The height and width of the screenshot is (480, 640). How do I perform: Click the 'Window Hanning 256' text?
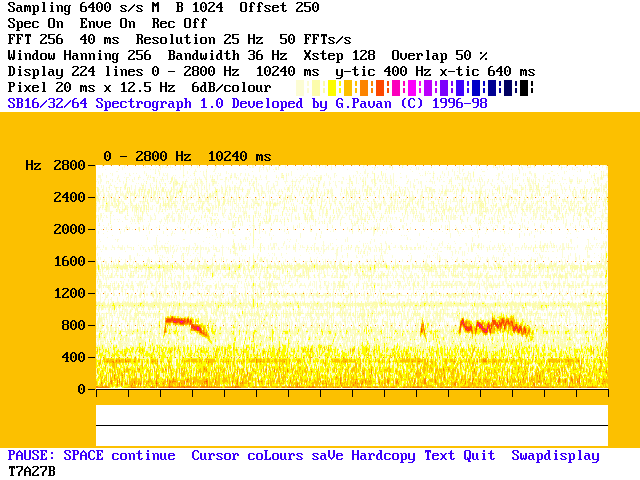pos(80,56)
